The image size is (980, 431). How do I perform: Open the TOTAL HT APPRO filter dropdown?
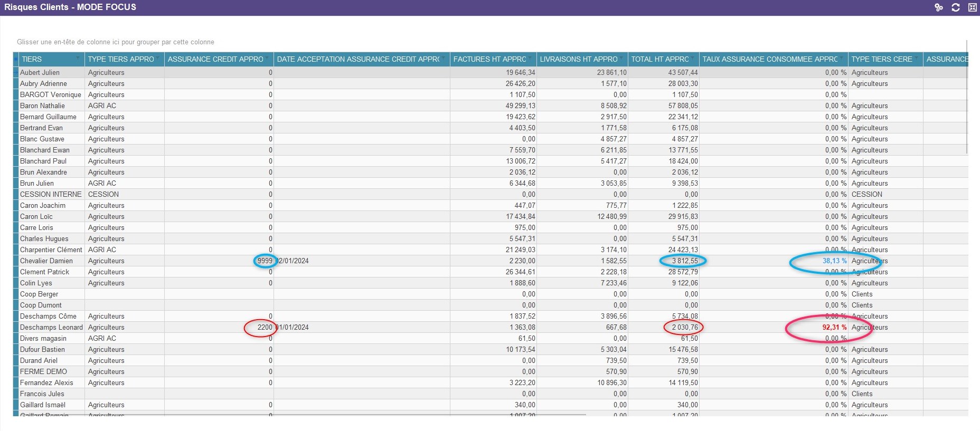tap(693, 58)
